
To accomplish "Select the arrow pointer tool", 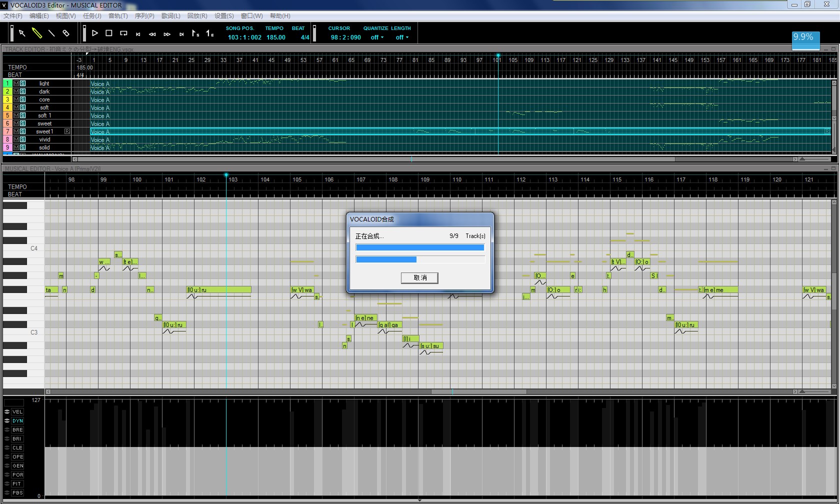I will pyautogui.click(x=22, y=33).
